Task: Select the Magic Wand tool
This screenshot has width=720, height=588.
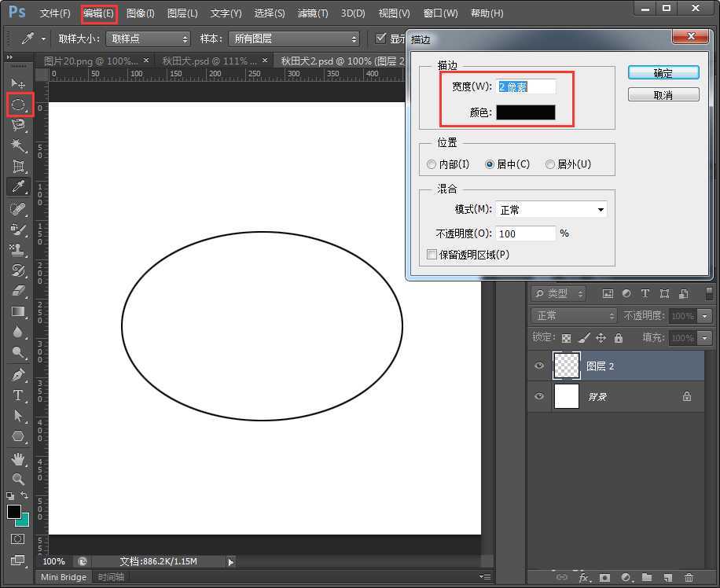Action: (x=19, y=145)
